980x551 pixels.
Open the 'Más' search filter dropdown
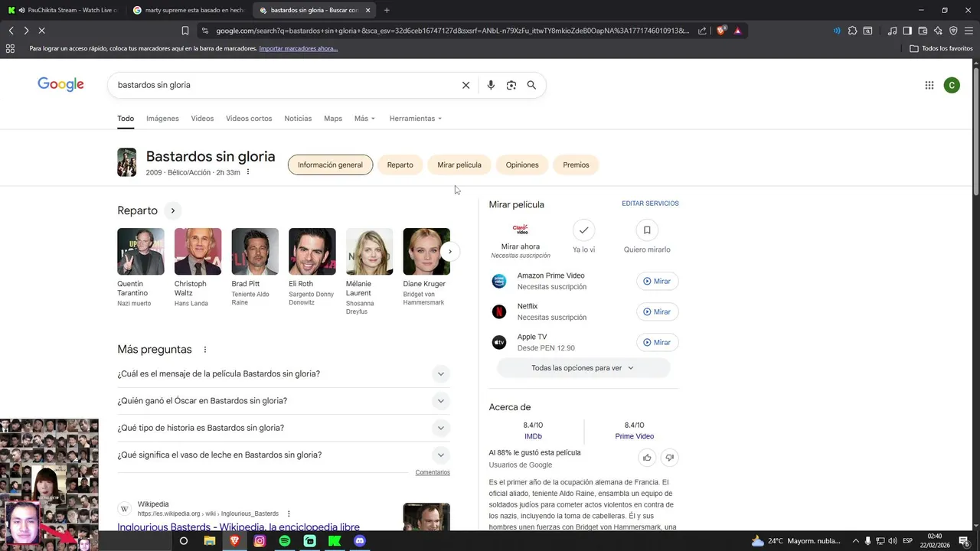click(x=364, y=119)
